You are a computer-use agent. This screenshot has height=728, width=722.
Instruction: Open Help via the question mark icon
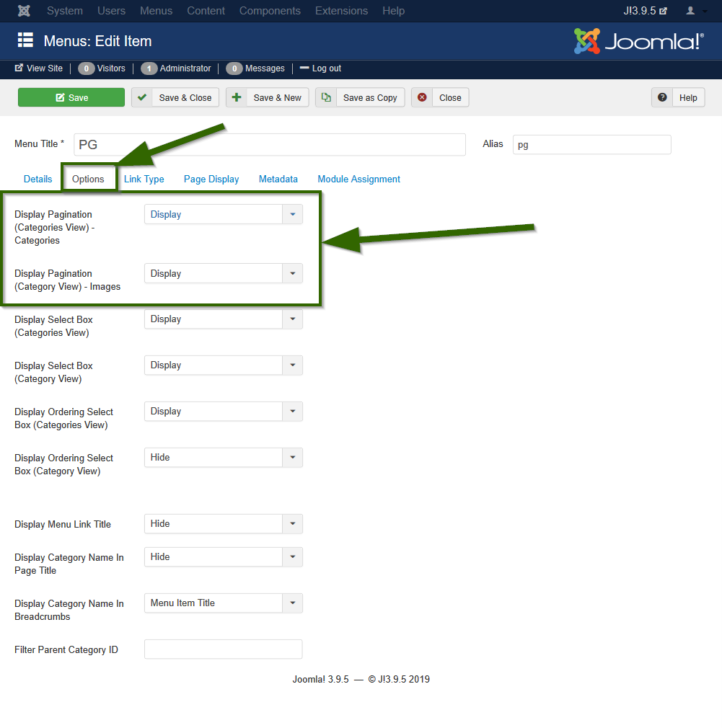[662, 97]
